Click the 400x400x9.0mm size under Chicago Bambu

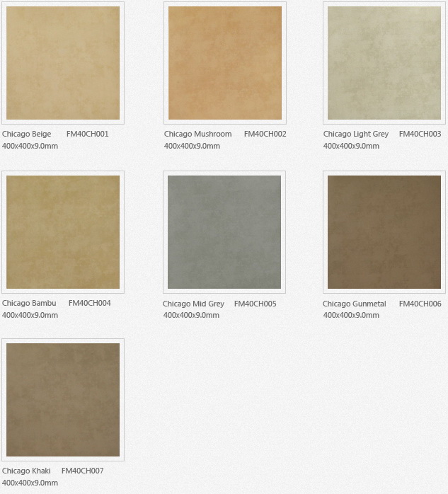pyautogui.click(x=30, y=315)
